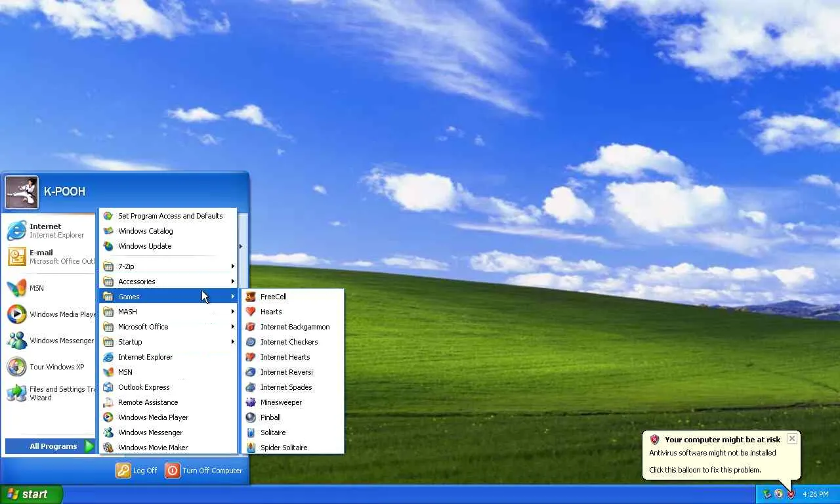Click the red security shield tray icon
The height and width of the screenshot is (504, 840).
point(791,494)
